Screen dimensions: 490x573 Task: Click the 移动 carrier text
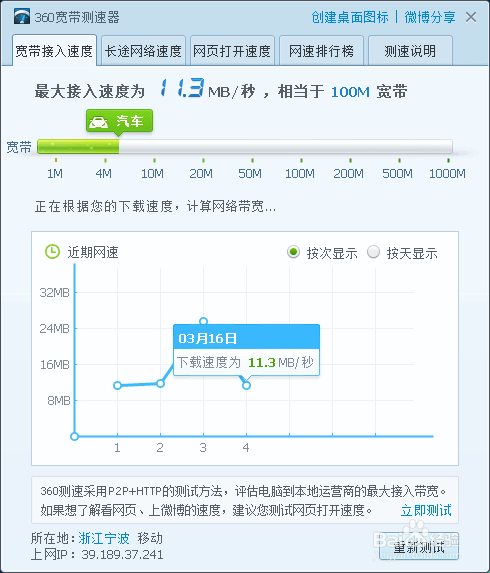150,538
